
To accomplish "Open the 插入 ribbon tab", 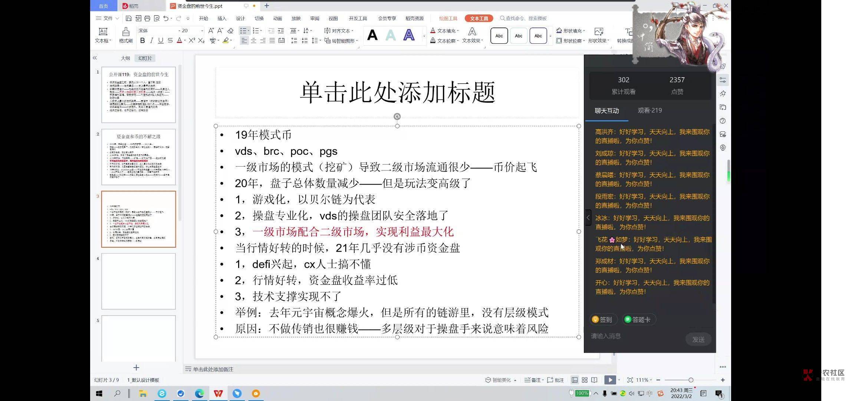I will pyautogui.click(x=221, y=18).
